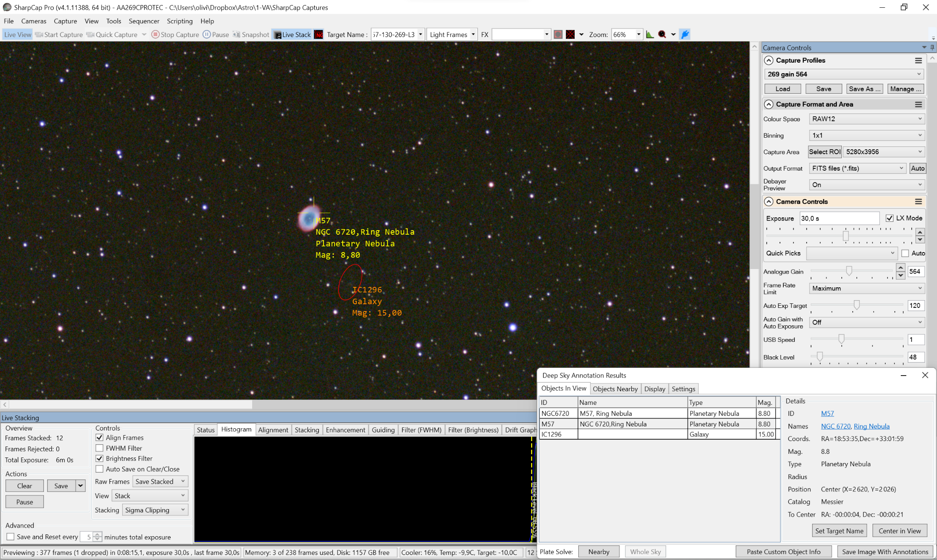Toggle the Live Stack tool
The height and width of the screenshot is (560, 937).
click(292, 34)
